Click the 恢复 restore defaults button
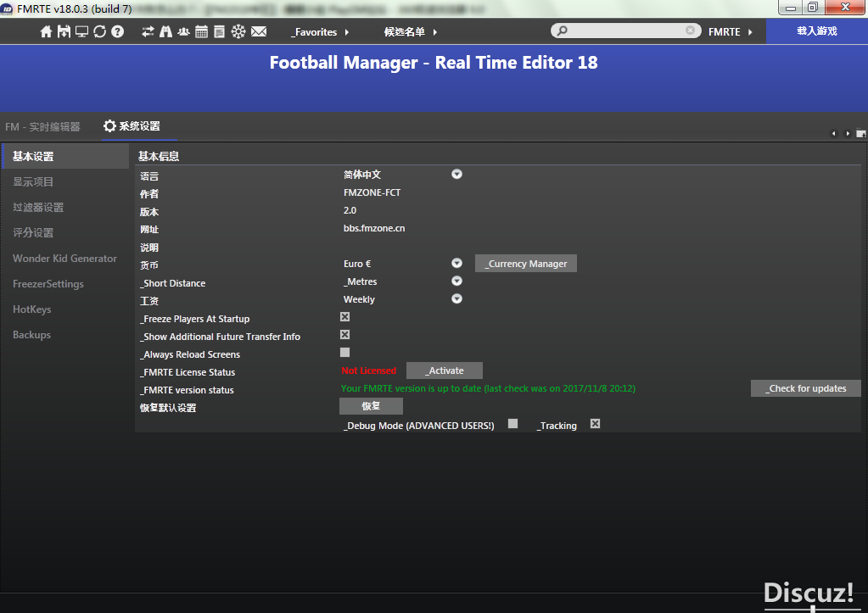 click(371, 406)
